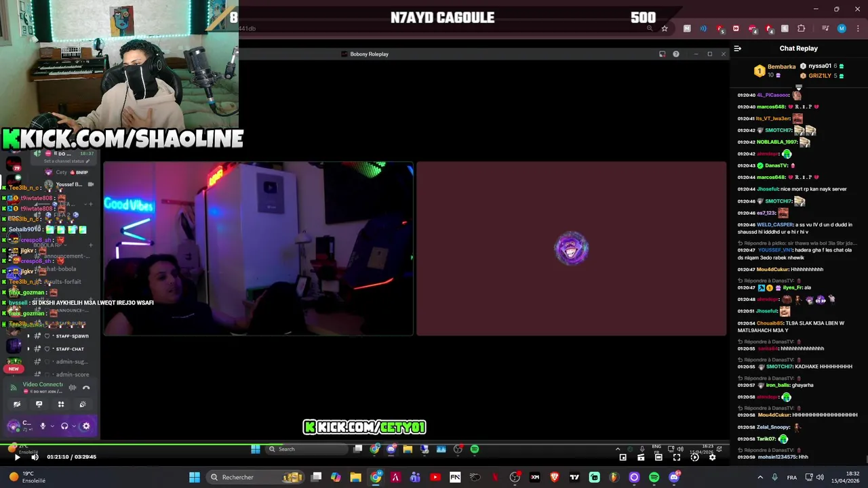Image resolution: width=868 pixels, height=488 pixels.
Task: Mute the video player volume
Action: [x=35, y=457]
